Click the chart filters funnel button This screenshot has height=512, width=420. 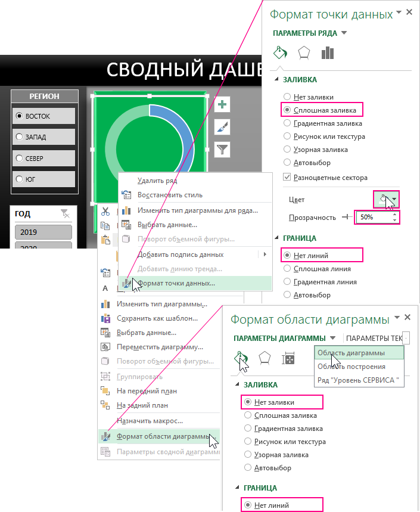(x=222, y=150)
